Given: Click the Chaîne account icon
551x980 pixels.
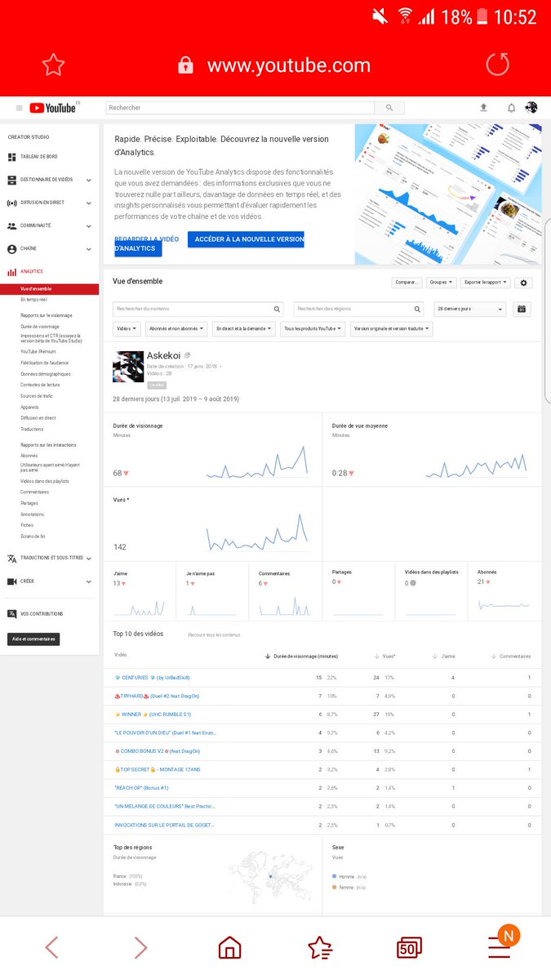Looking at the screenshot, I should coord(12,248).
